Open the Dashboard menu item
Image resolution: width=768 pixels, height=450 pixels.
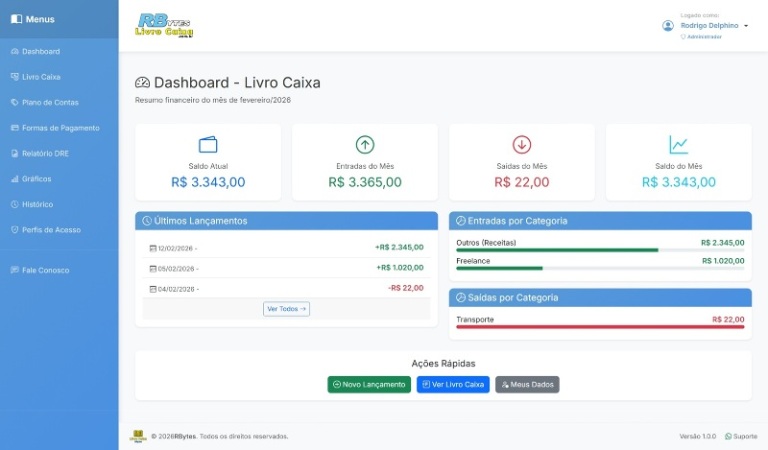point(59,51)
